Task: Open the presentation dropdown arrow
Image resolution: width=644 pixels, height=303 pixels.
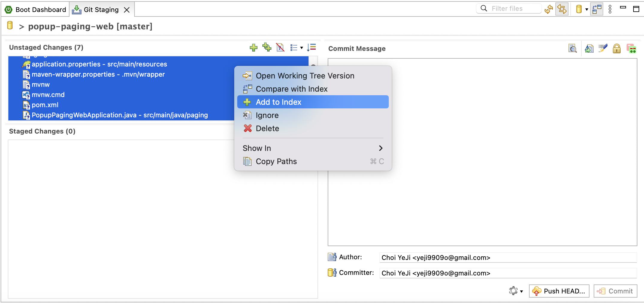Action: coord(302,48)
